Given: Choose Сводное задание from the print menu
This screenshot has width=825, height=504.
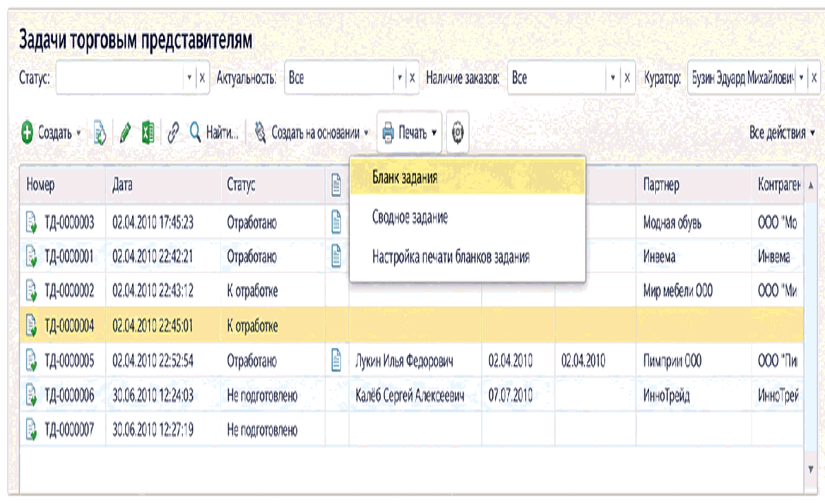Looking at the screenshot, I should pyautogui.click(x=467, y=217).
